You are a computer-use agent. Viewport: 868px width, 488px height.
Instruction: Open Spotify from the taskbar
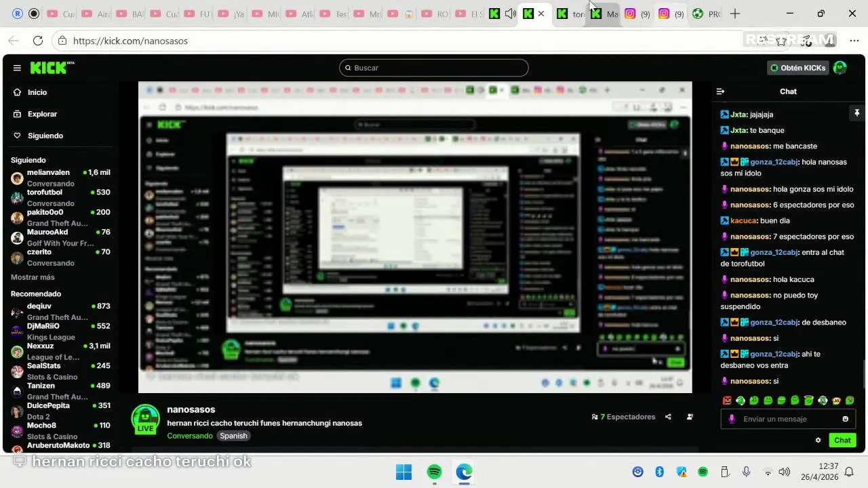435,472
